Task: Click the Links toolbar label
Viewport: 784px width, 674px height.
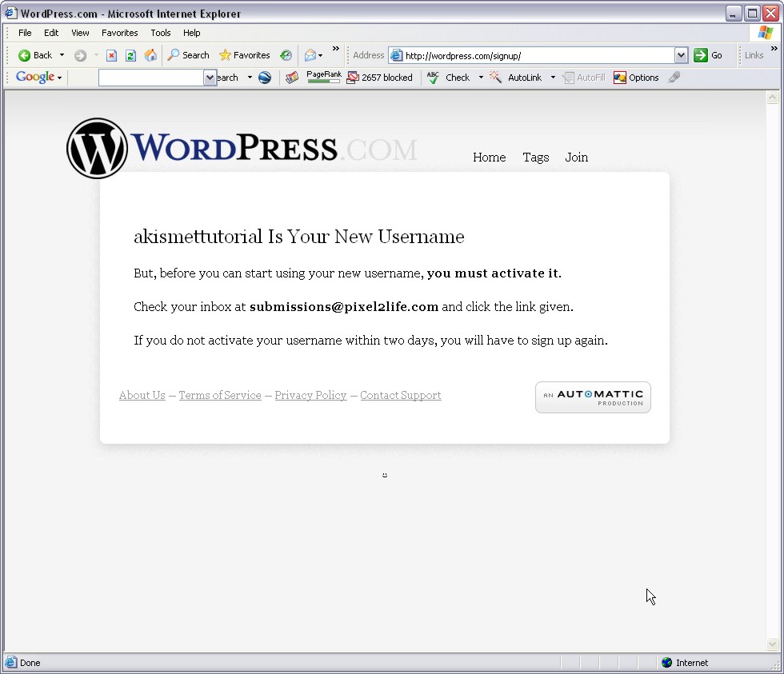Action: 754,55
